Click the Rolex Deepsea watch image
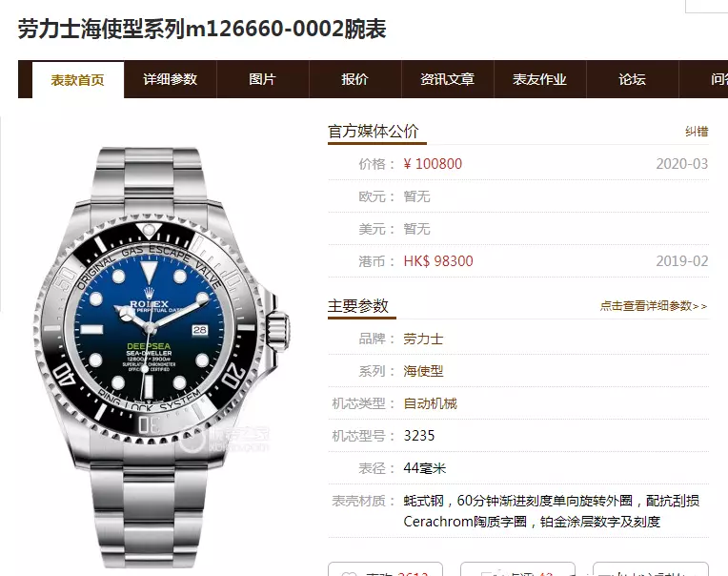 coord(162,357)
